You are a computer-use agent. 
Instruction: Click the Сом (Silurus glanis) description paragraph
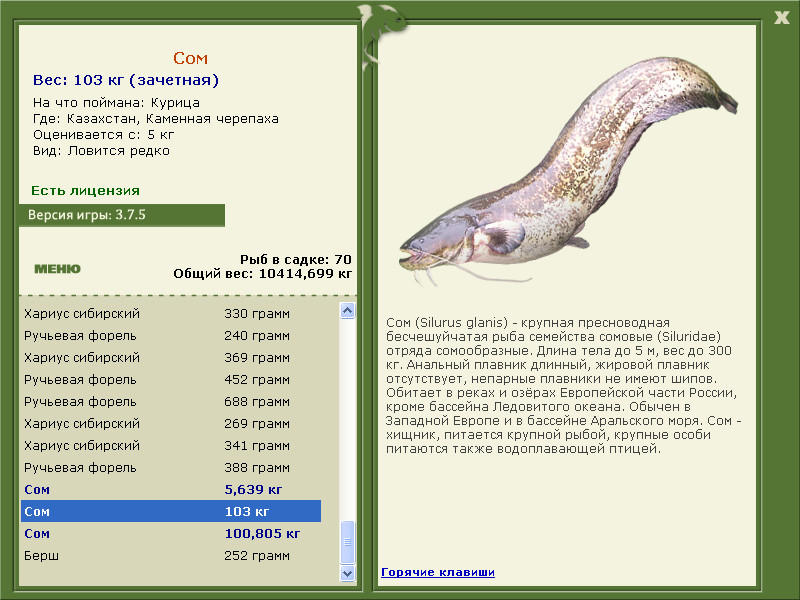[x=564, y=386]
